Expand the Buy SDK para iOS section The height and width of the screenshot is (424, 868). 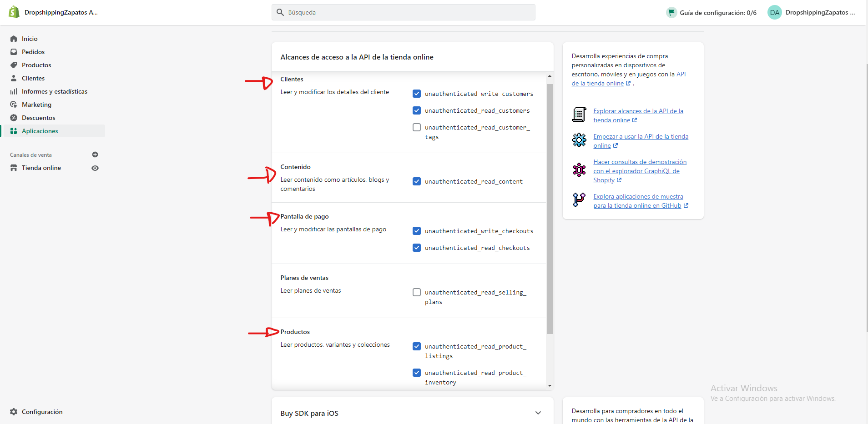click(538, 413)
